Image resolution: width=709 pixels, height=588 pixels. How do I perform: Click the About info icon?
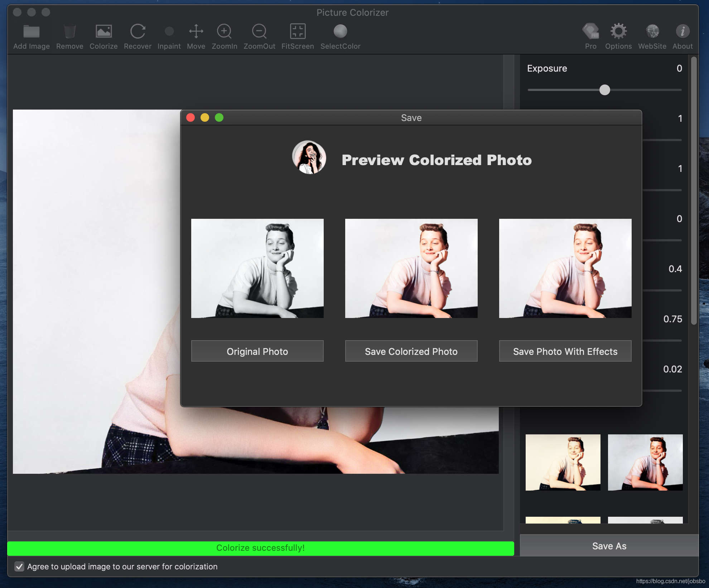tap(683, 32)
